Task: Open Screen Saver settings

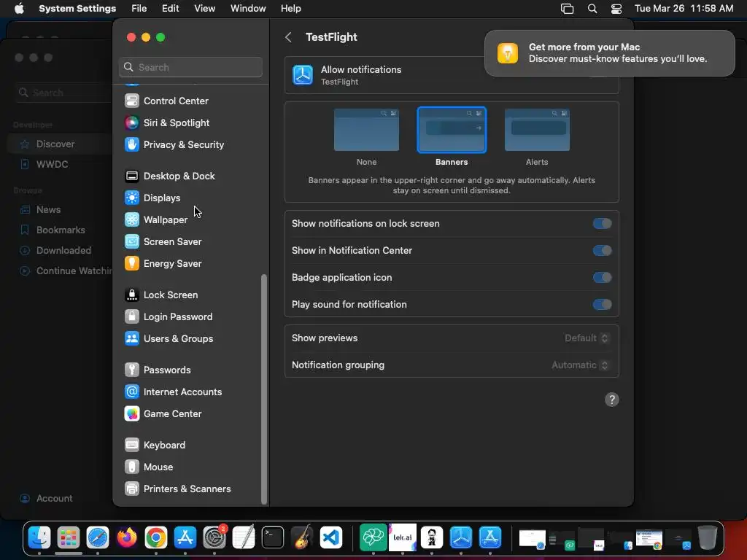Action: 163,242
